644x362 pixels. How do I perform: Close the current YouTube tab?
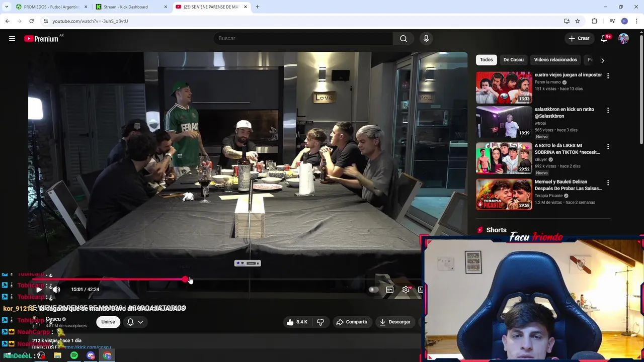[x=246, y=7]
